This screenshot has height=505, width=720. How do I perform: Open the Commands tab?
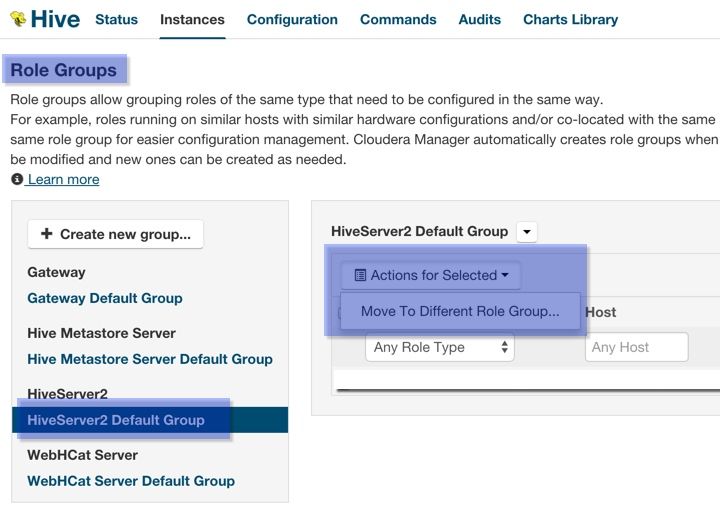point(398,19)
